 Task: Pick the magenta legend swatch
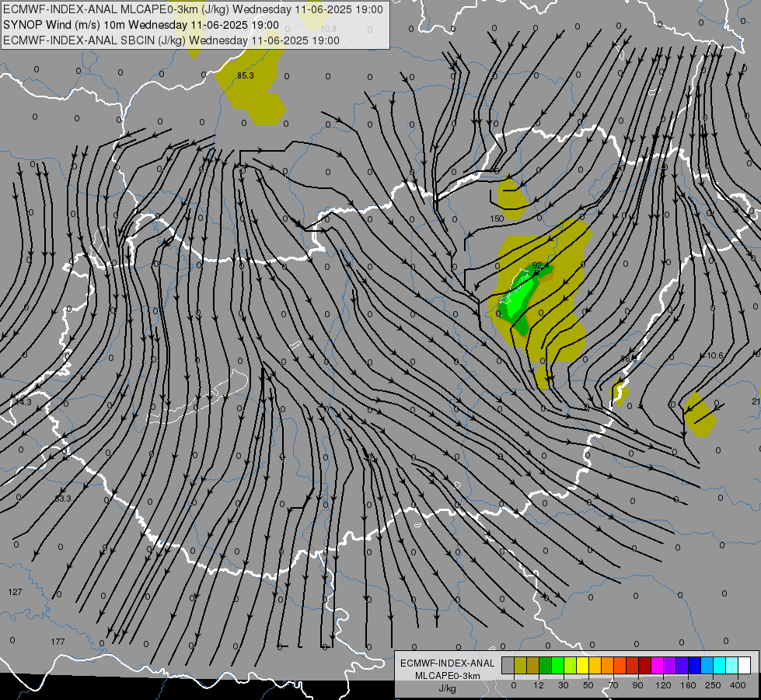(x=658, y=666)
